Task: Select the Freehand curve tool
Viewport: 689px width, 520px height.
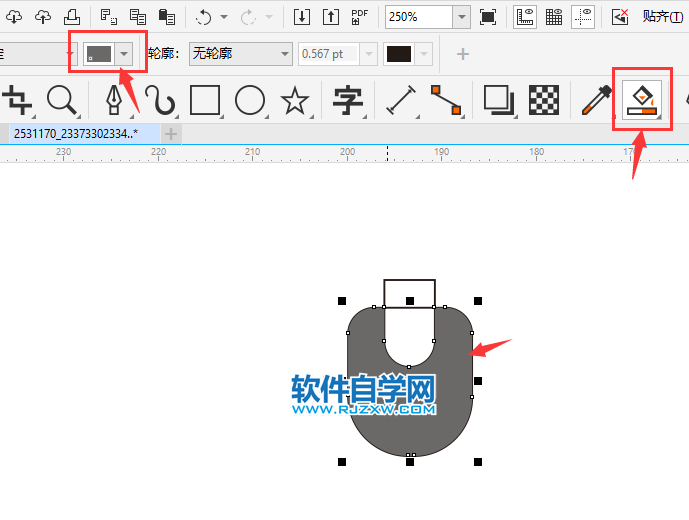Action: (x=161, y=101)
